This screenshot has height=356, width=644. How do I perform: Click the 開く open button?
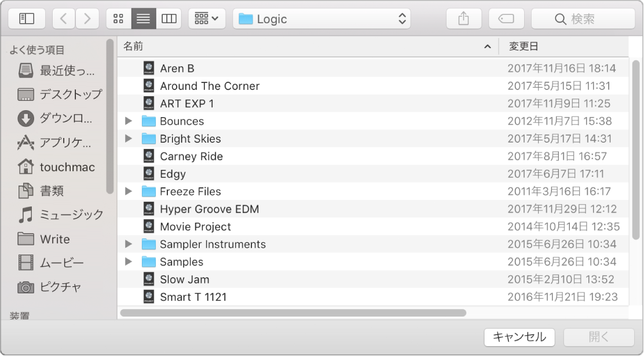pos(599,337)
